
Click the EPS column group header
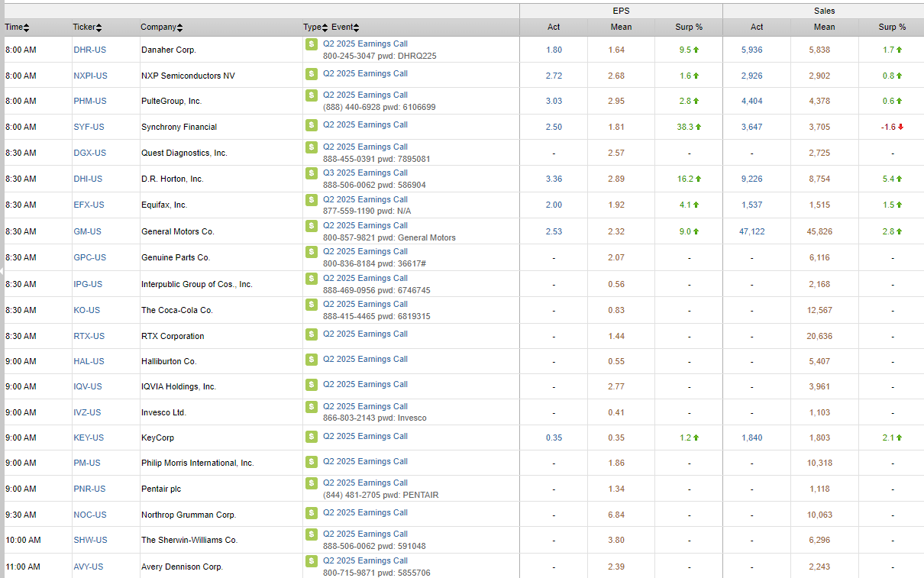tap(621, 11)
